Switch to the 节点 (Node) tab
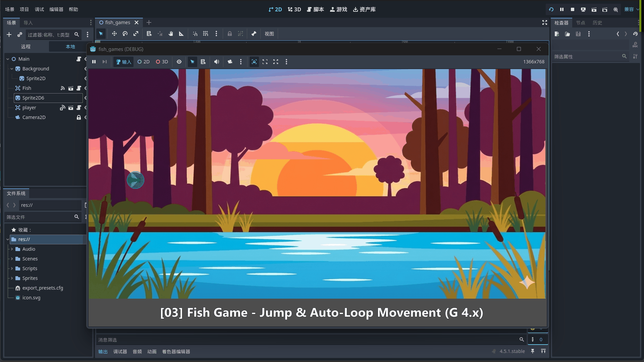Viewport: 644px width, 362px height. tap(580, 23)
